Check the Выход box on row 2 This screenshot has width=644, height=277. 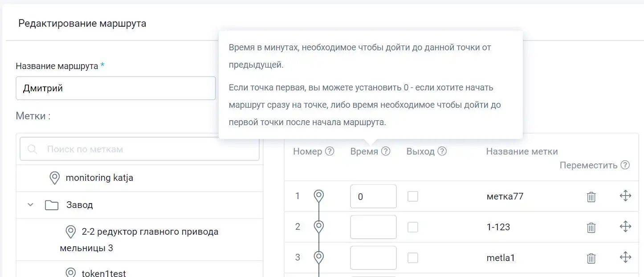click(412, 227)
